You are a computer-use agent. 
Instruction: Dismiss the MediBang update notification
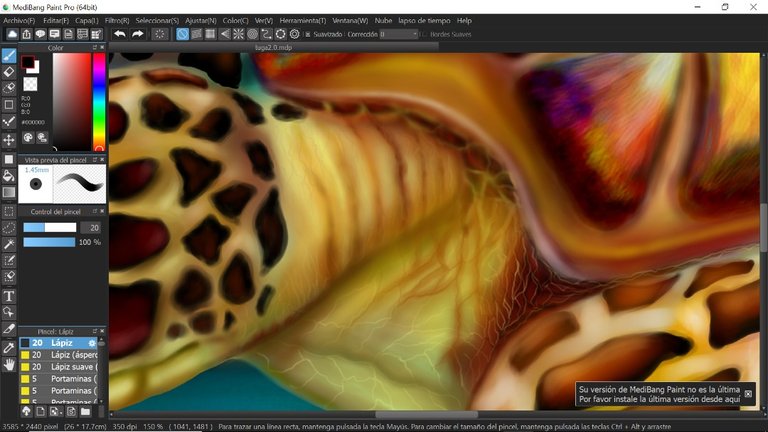[x=748, y=394]
